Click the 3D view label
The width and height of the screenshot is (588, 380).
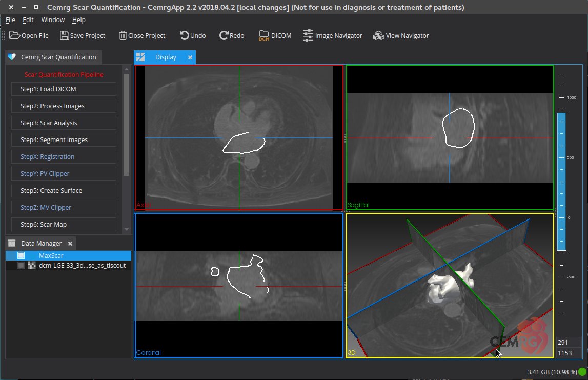pos(351,353)
